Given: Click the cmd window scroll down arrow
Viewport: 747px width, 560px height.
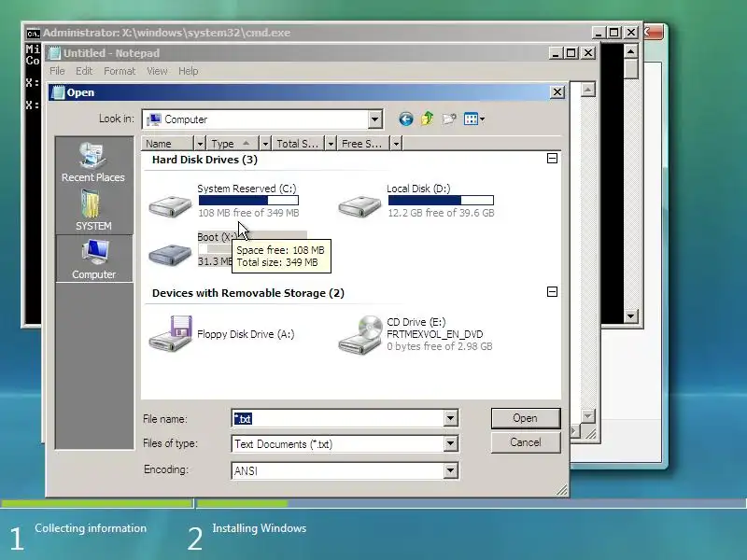Looking at the screenshot, I should click(x=631, y=315).
